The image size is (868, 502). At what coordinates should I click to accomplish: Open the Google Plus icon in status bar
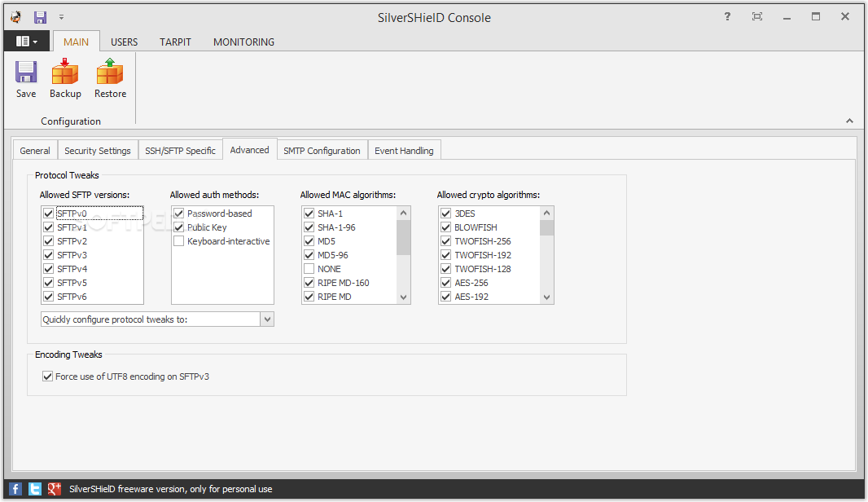click(54, 489)
